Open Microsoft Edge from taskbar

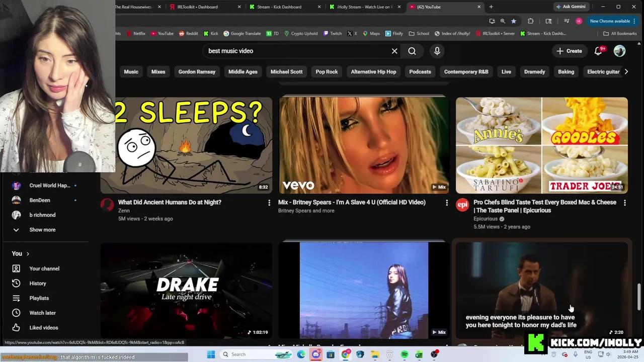(x=301, y=354)
